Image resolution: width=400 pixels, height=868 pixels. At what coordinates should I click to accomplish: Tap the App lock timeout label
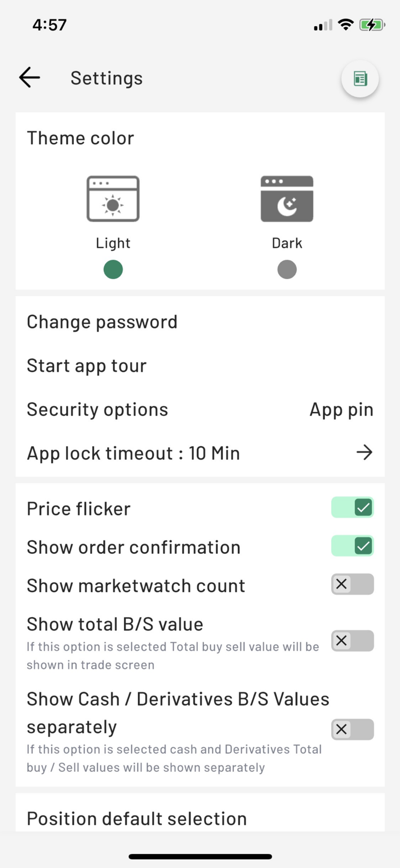point(133,453)
